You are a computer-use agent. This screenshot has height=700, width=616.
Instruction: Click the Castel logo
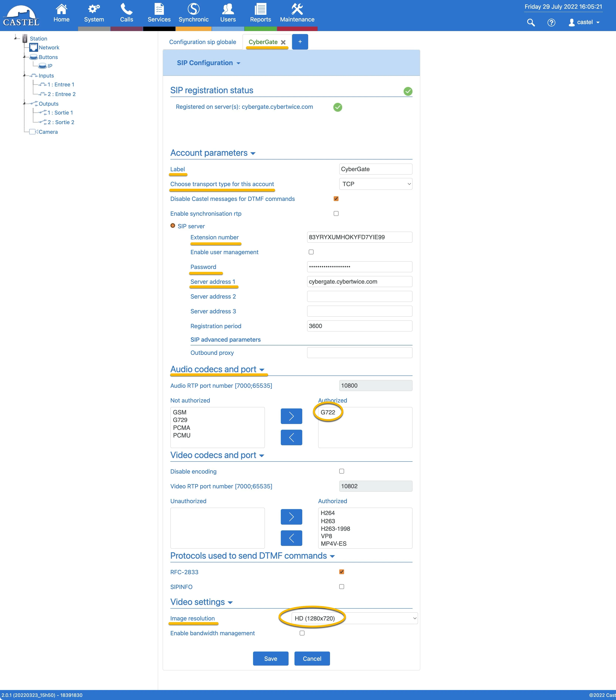(x=21, y=16)
